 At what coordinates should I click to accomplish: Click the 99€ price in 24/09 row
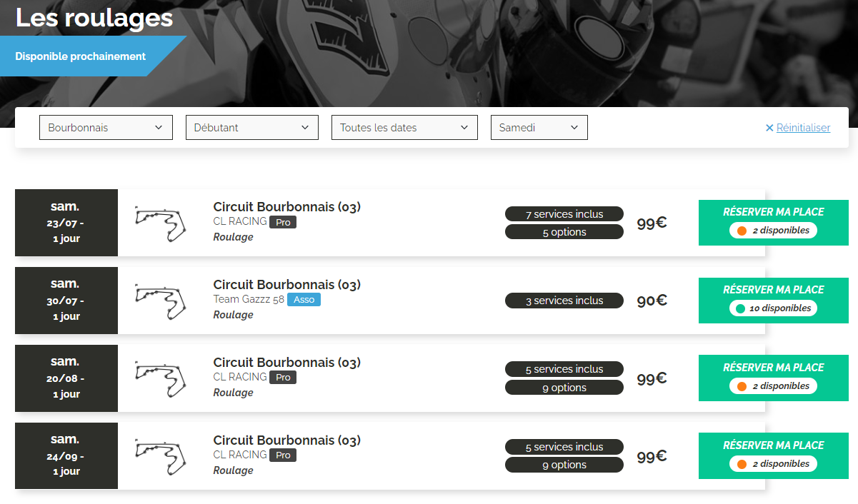click(x=652, y=456)
